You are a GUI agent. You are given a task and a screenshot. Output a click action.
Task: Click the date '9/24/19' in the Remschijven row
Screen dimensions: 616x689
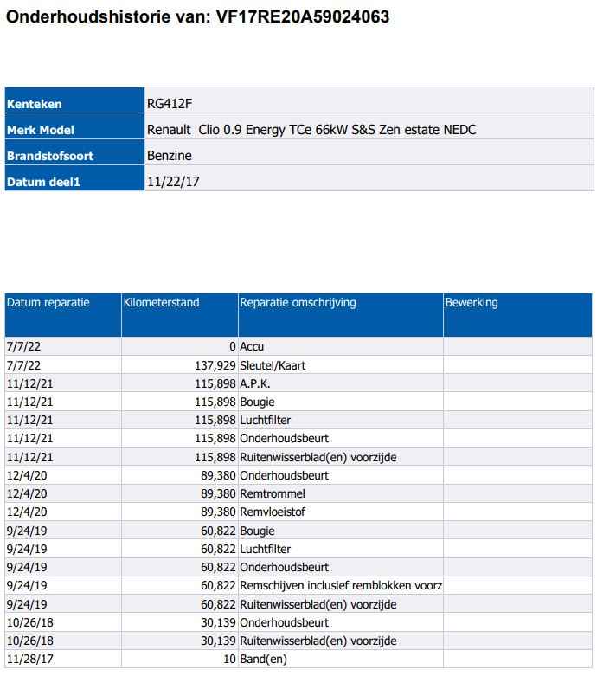click(x=27, y=585)
